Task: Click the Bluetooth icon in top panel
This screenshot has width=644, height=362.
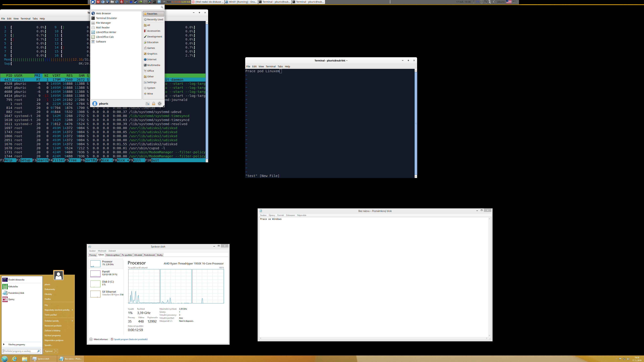Action: point(474,2)
